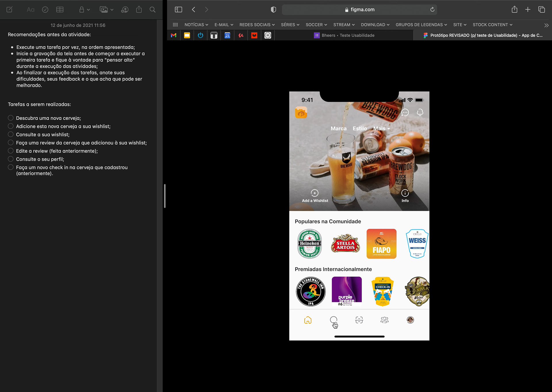Tap community people icon in bottom nav
Viewport: 552px width, 392px height.
pos(385,320)
